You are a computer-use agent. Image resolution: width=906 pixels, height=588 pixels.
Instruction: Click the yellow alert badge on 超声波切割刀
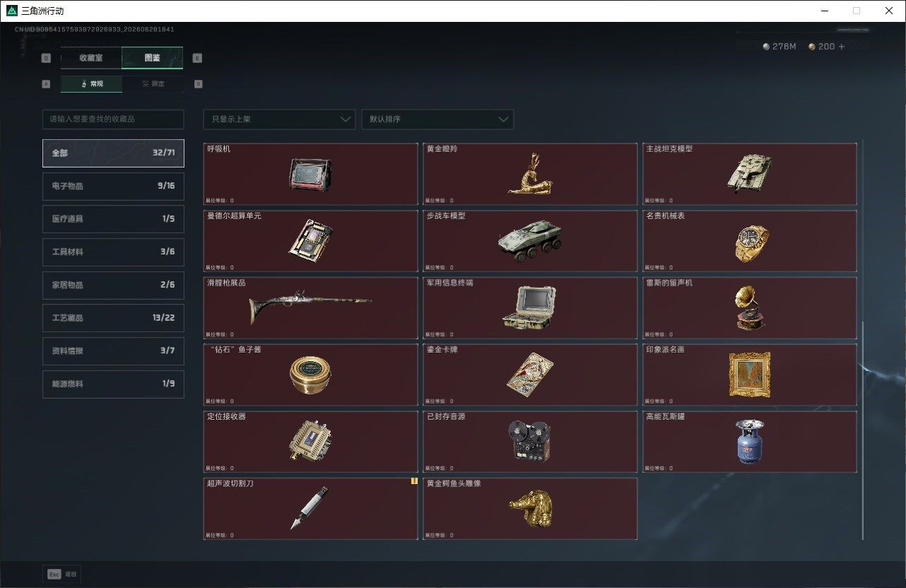414,481
